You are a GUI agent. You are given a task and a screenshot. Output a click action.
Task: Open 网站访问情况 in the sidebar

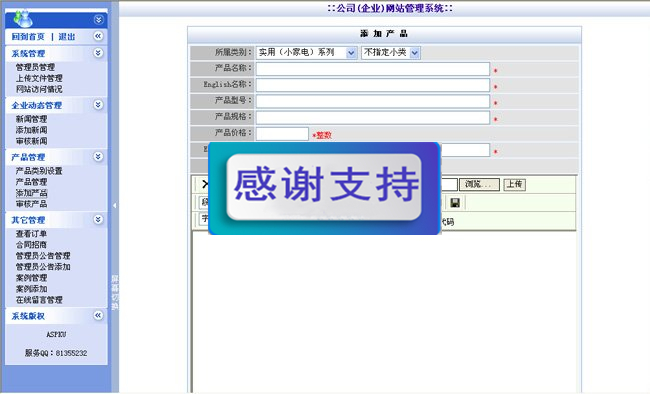(x=39, y=89)
